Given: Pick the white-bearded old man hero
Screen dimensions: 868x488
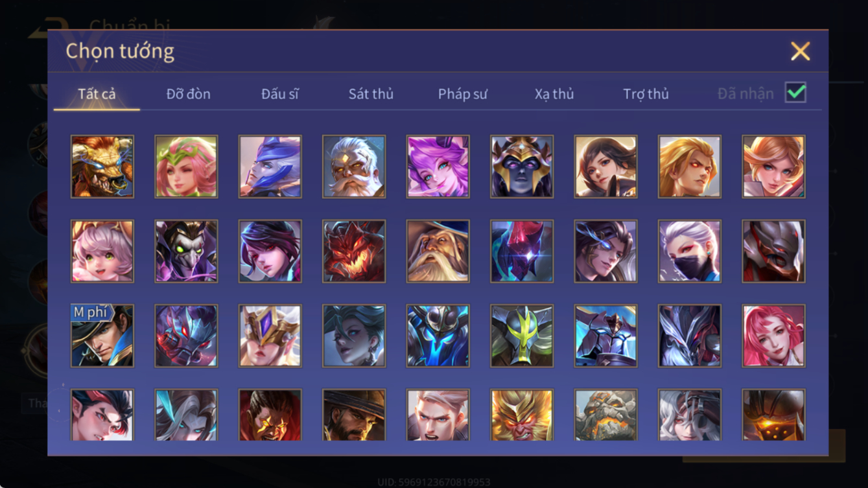Looking at the screenshot, I should tap(354, 167).
